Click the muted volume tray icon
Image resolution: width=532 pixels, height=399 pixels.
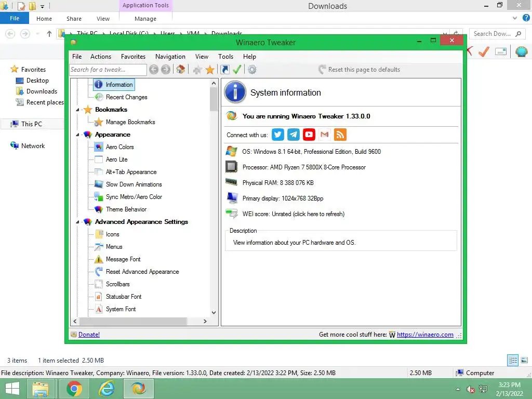[x=470, y=390]
